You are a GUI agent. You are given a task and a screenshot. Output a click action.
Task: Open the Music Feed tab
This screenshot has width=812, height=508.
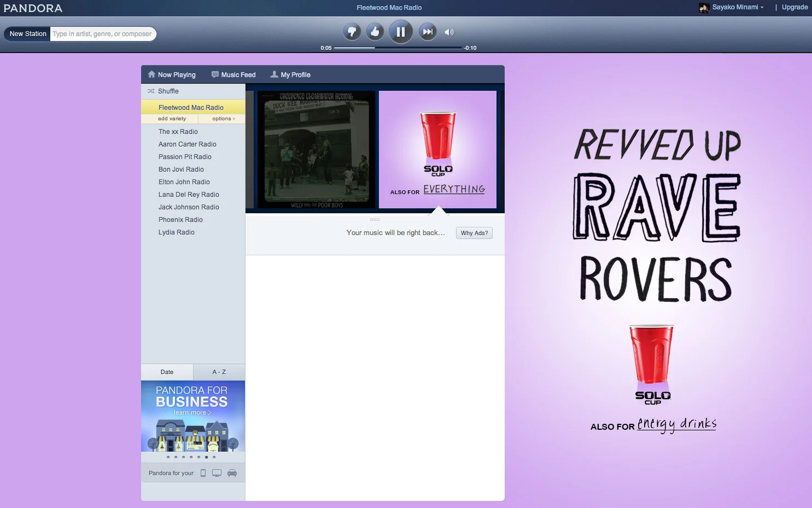(x=233, y=75)
